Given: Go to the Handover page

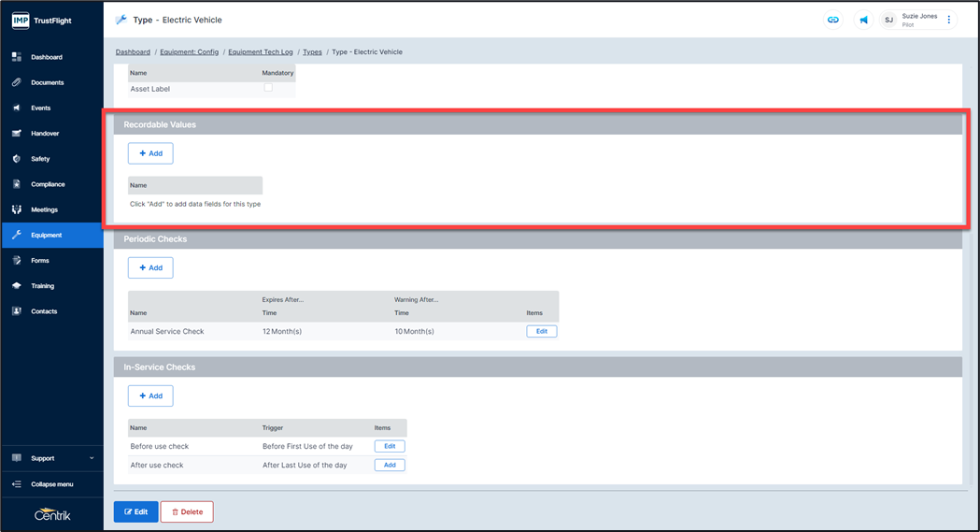Looking at the screenshot, I should 45,134.
